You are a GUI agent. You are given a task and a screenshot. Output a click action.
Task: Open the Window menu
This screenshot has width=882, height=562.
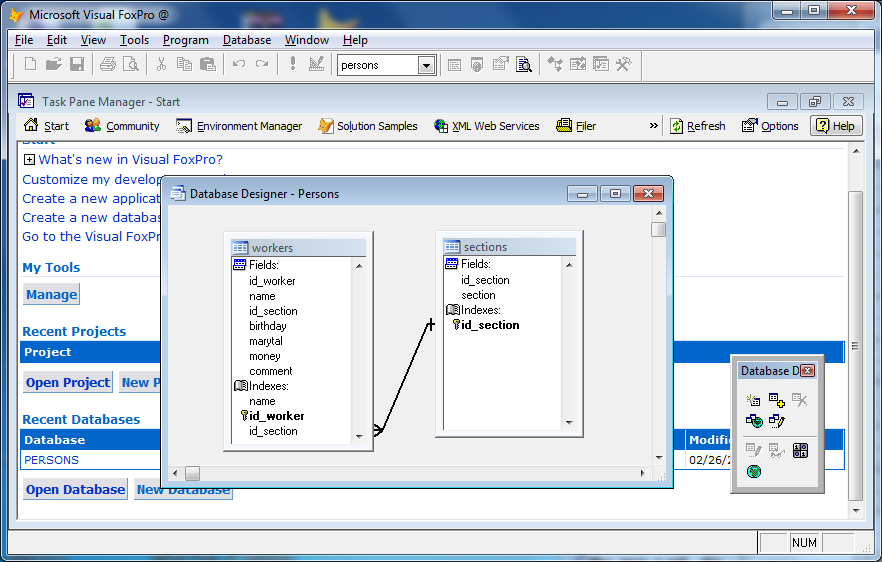307,40
